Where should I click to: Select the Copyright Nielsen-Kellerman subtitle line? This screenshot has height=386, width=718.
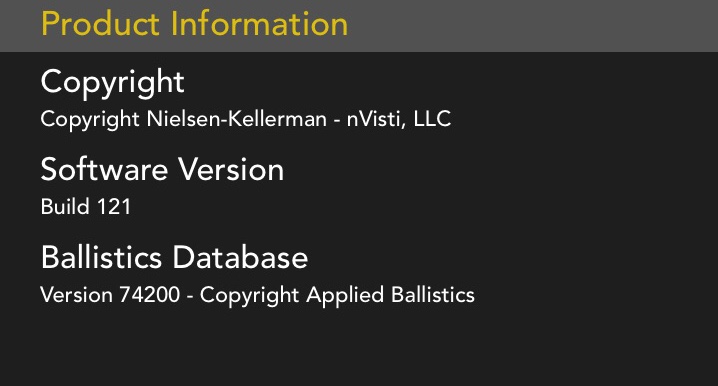(x=246, y=119)
